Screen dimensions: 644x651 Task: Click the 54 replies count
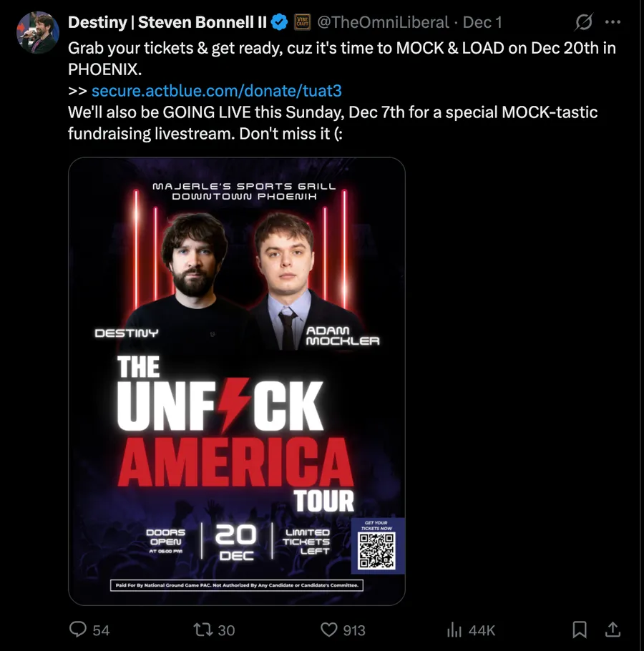pyautogui.click(x=102, y=630)
